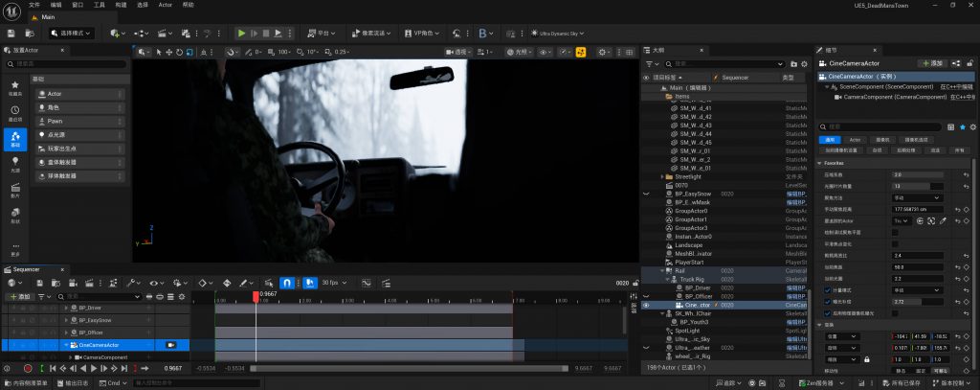Open the 30 fps frame rate dropdown
This screenshot has width=980, height=390.
(333, 283)
